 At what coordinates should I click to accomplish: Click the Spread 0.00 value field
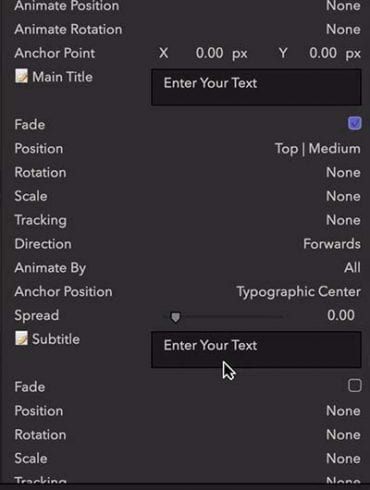coord(341,315)
